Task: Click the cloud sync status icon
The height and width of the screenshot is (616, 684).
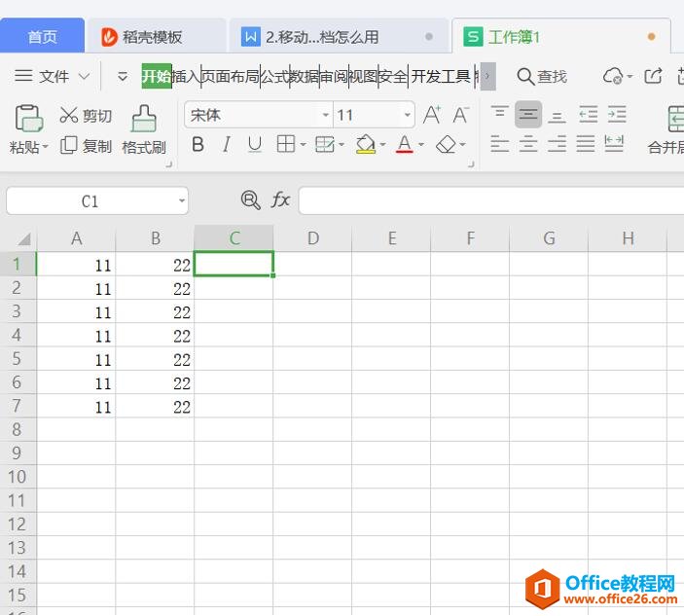Action: click(613, 76)
